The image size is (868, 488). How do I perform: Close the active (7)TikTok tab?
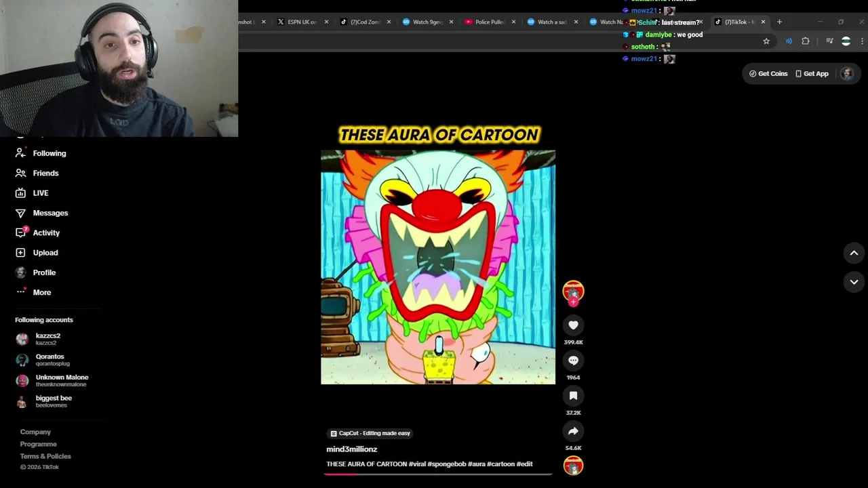(x=763, y=22)
